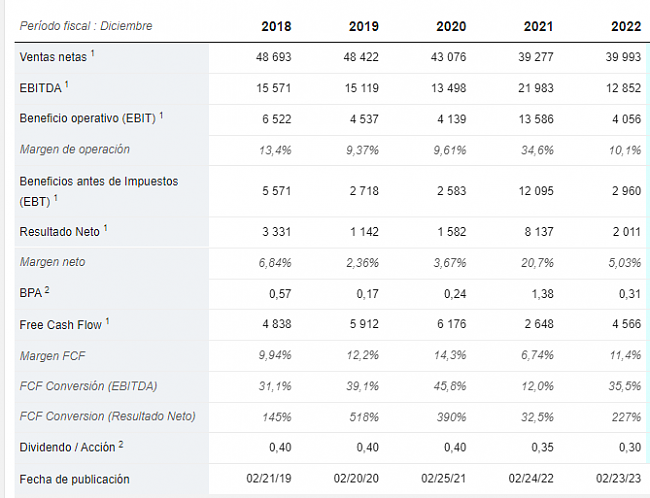Select the 2019 column header
This screenshot has width=650, height=498.
pos(364,27)
